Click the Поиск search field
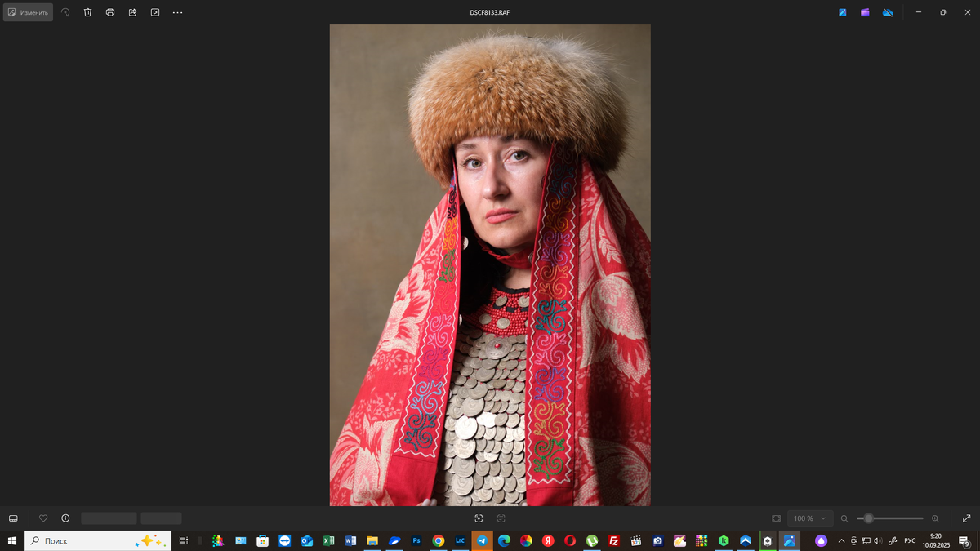The width and height of the screenshot is (980, 551). click(98, 540)
